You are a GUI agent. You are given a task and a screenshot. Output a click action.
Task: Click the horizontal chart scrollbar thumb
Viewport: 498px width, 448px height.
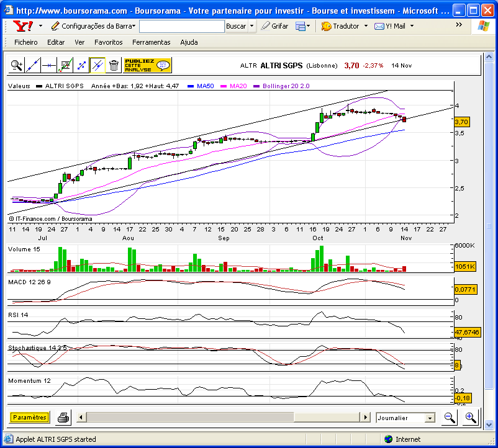click(x=191, y=417)
